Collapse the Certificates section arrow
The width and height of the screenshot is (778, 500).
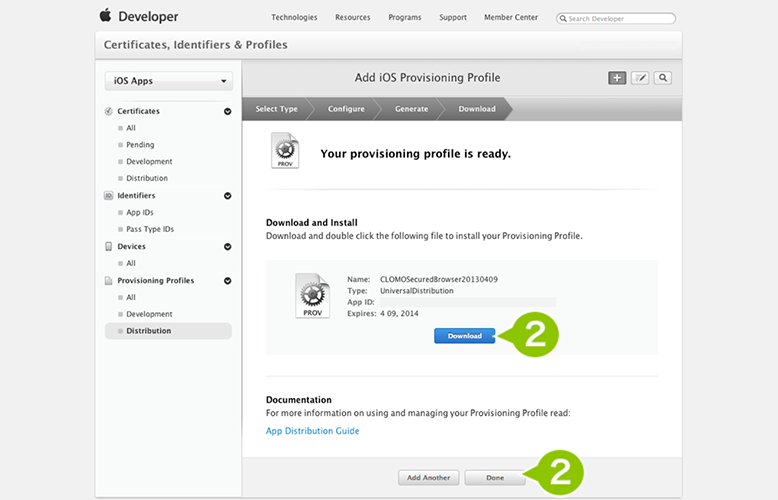[x=227, y=112]
